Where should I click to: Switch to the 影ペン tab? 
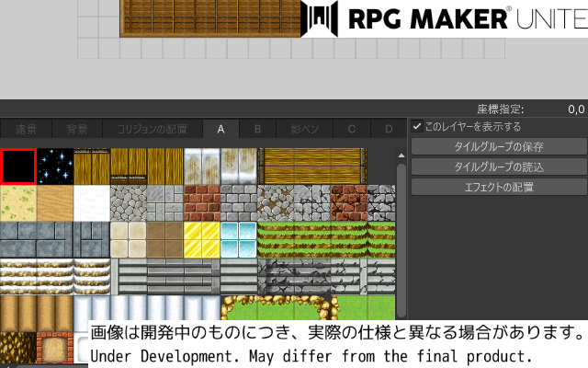(x=304, y=129)
